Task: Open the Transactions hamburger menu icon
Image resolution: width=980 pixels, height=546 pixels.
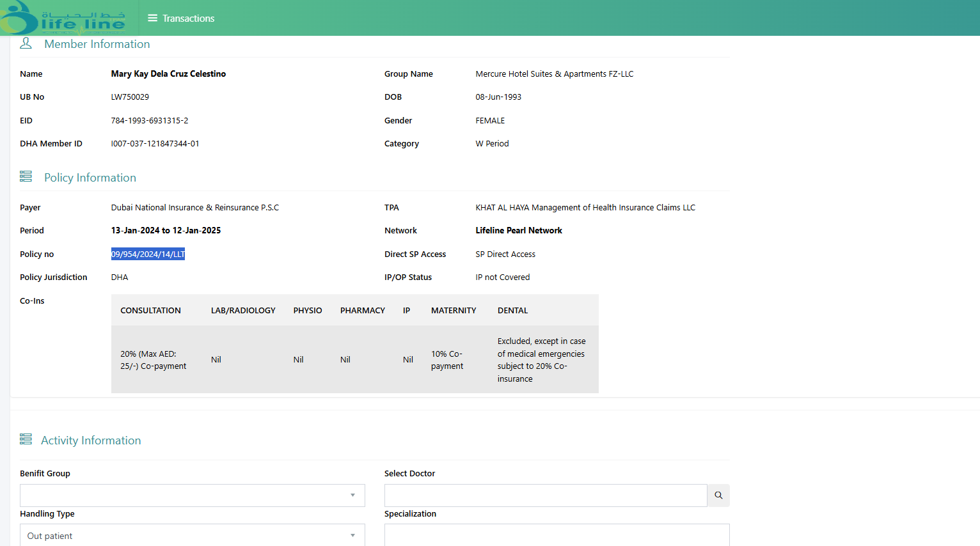Action: coord(152,18)
